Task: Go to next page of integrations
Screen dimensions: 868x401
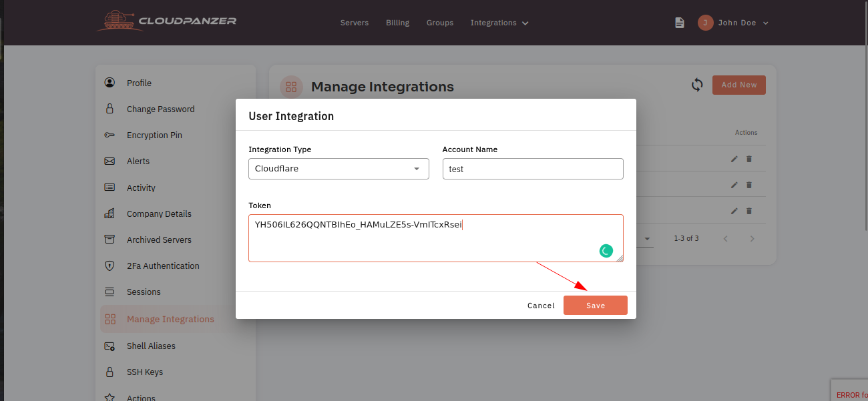Action: point(752,238)
